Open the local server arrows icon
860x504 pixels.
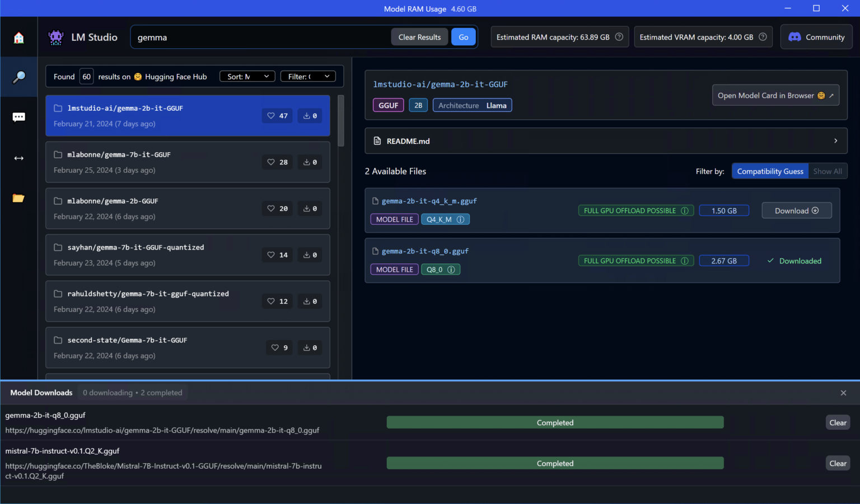18,158
